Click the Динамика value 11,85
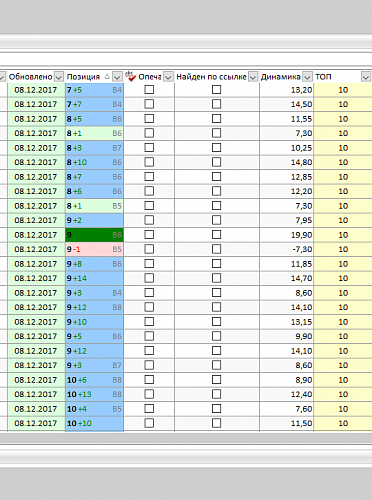The image size is (372, 500). (301, 264)
